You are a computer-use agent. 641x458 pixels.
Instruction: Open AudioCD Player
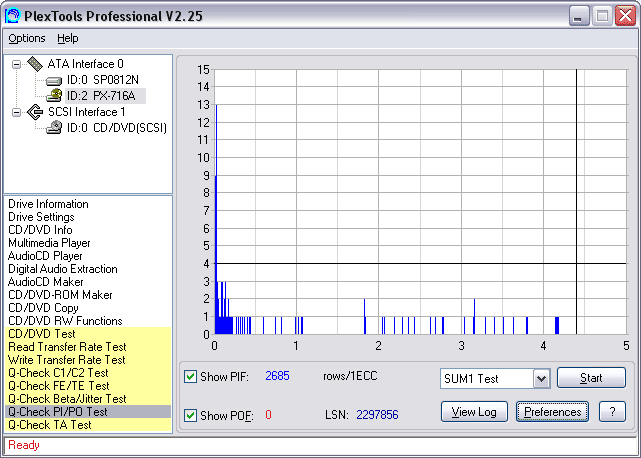[x=45, y=256]
